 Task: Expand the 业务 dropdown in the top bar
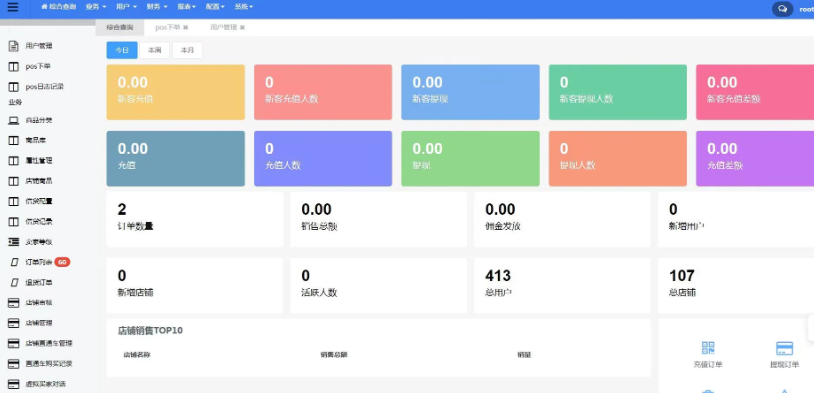pos(96,7)
